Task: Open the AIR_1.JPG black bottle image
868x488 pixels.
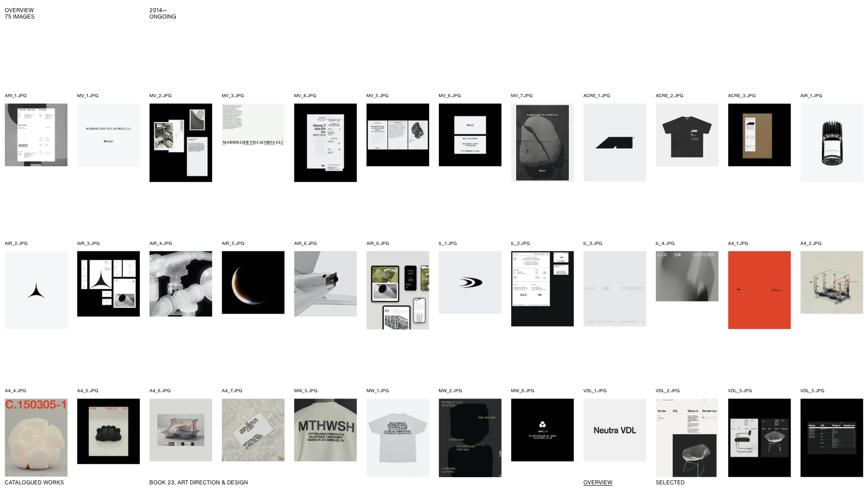Action: point(831,143)
